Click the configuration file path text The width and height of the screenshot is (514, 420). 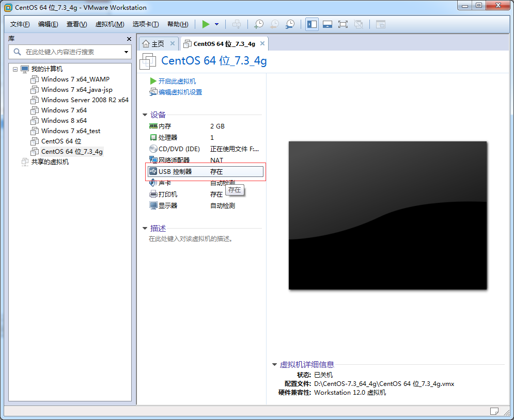coord(384,384)
